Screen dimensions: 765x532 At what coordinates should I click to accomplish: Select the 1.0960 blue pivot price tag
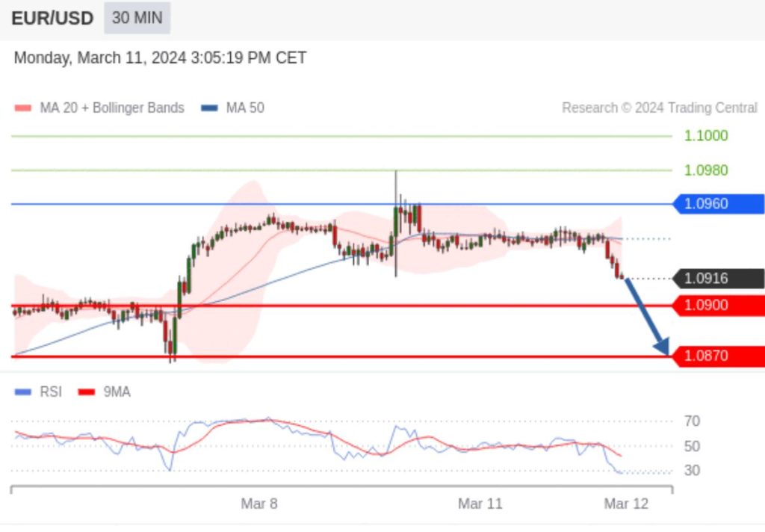pyautogui.click(x=719, y=203)
